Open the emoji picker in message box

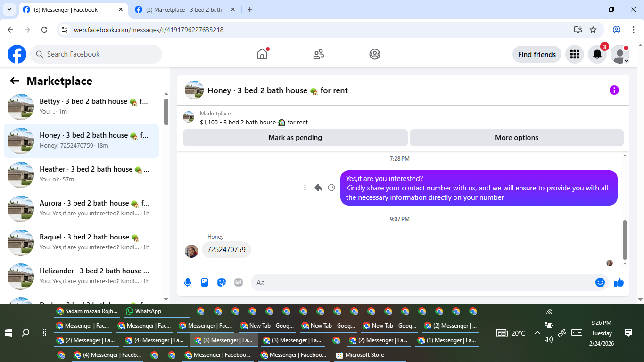600,282
